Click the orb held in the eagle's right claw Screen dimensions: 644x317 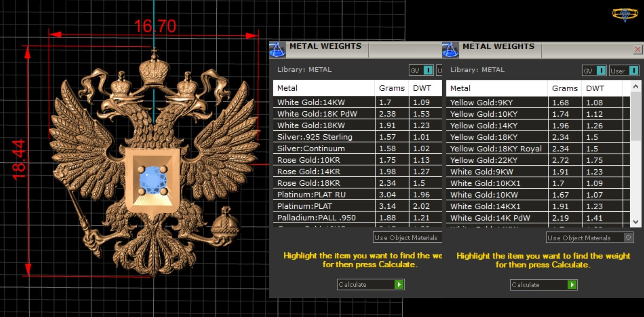pyautogui.click(x=225, y=224)
